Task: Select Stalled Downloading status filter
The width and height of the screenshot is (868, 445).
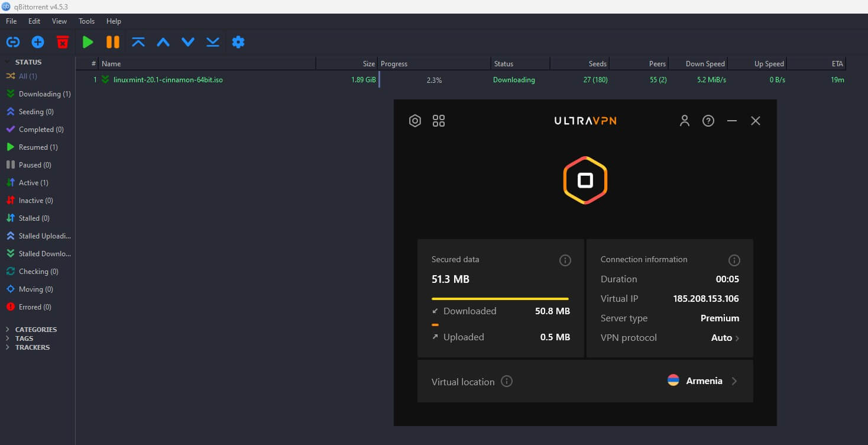Action: [x=37, y=254]
